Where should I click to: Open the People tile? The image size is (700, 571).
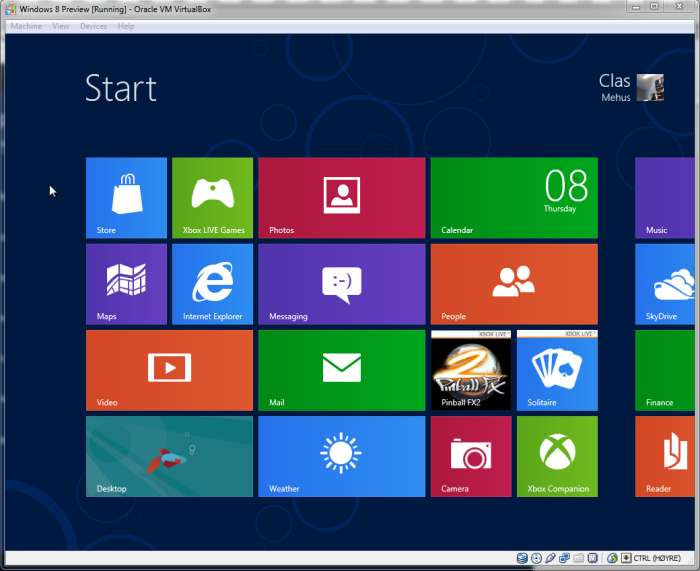pos(514,284)
